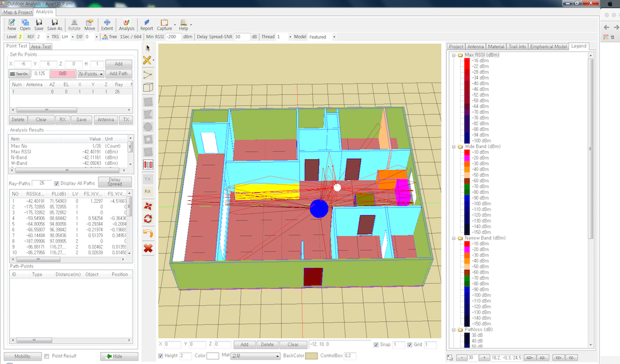This screenshot has height=364, width=620.
Task: Open the Antenna tab in right panel
Action: coord(476,47)
